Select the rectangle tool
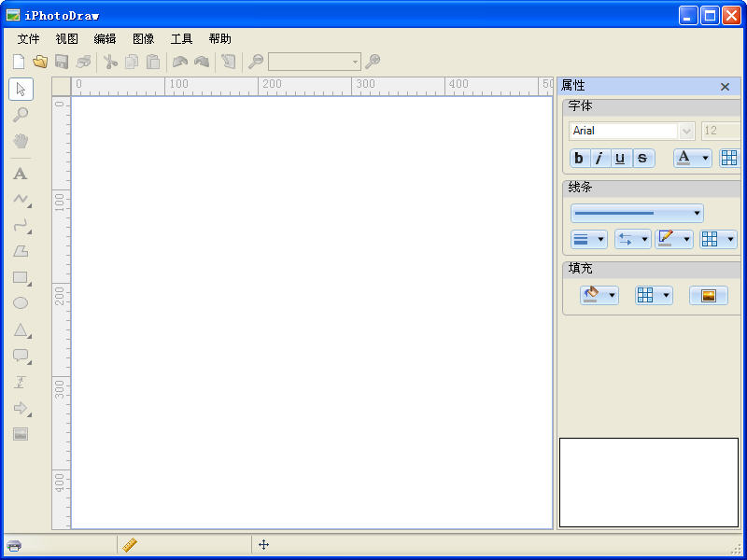This screenshot has height=560, width=747. click(21, 278)
